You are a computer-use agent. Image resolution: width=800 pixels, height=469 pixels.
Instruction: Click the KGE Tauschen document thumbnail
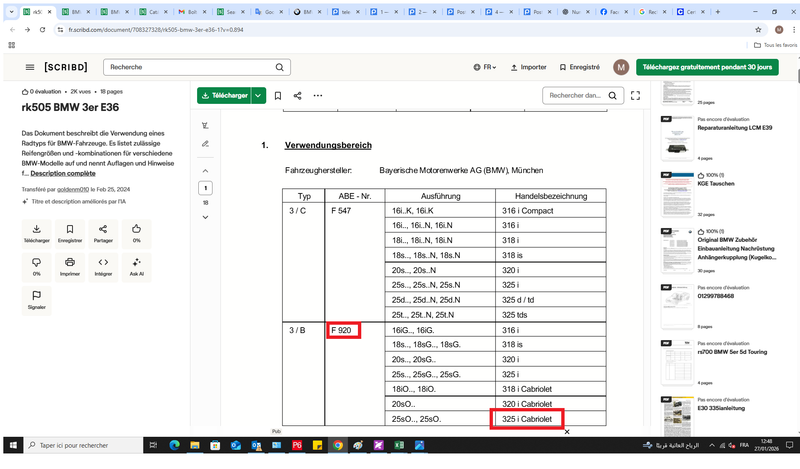[x=677, y=194]
